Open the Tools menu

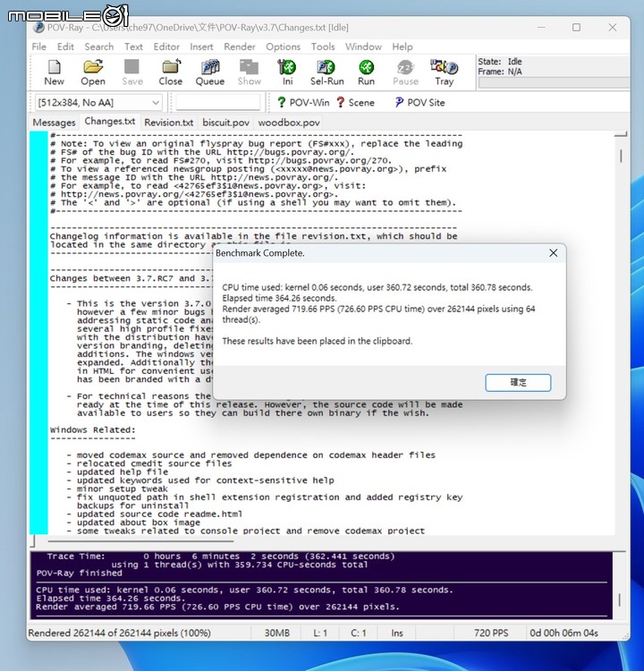[x=323, y=47]
